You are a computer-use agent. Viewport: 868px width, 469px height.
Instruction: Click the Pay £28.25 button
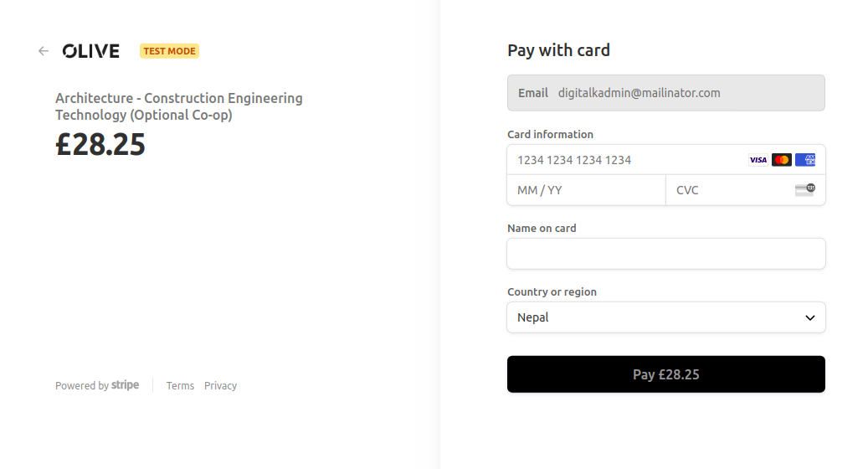666,374
